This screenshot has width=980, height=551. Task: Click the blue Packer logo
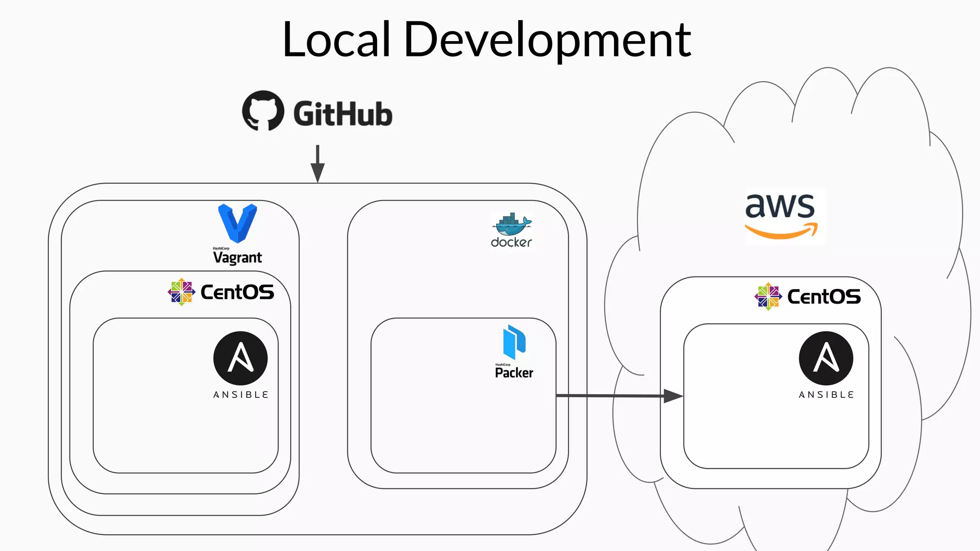[514, 342]
